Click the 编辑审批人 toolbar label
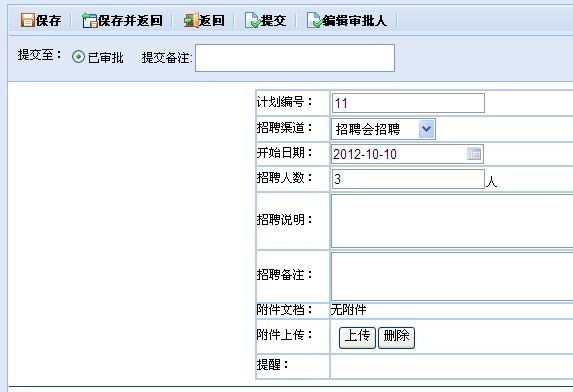This screenshot has height=392, width=573. [x=354, y=21]
